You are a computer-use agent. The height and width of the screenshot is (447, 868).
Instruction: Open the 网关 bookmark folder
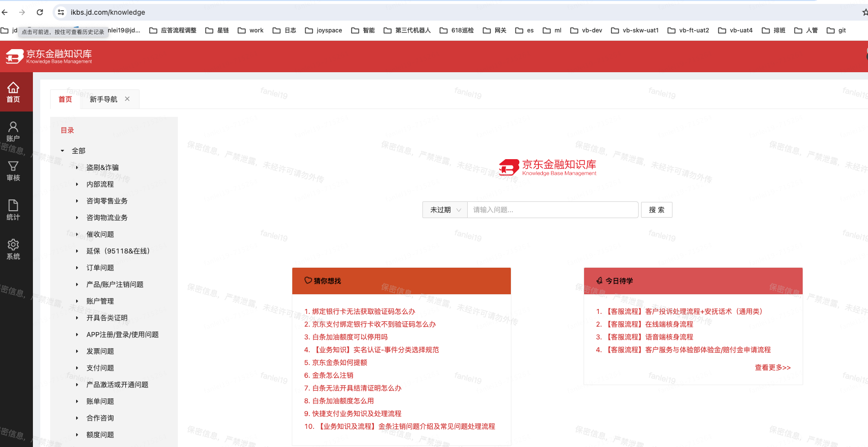(495, 30)
